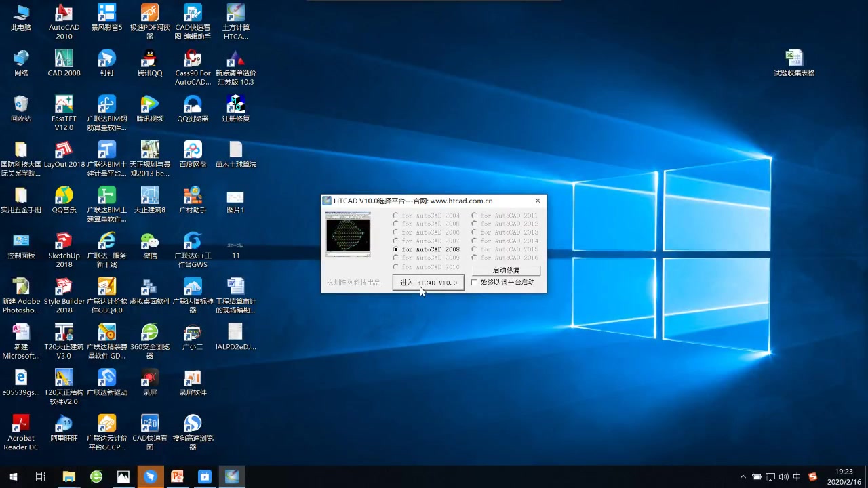Open the CAD 2008 desktop shortcut
This screenshot has height=488, width=868.
pyautogui.click(x=64, y=63)
